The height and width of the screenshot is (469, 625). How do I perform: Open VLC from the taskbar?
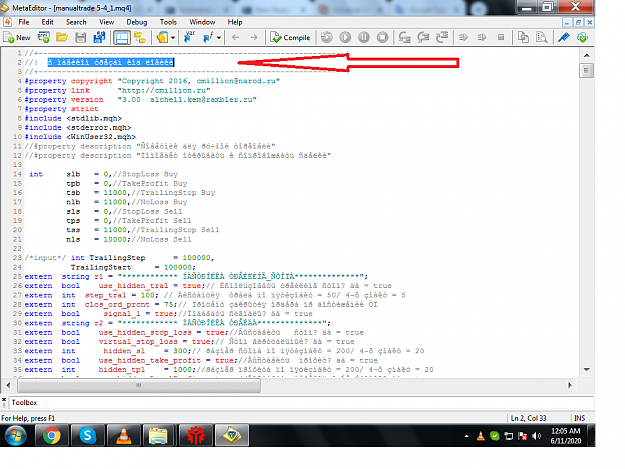point(124,435)
